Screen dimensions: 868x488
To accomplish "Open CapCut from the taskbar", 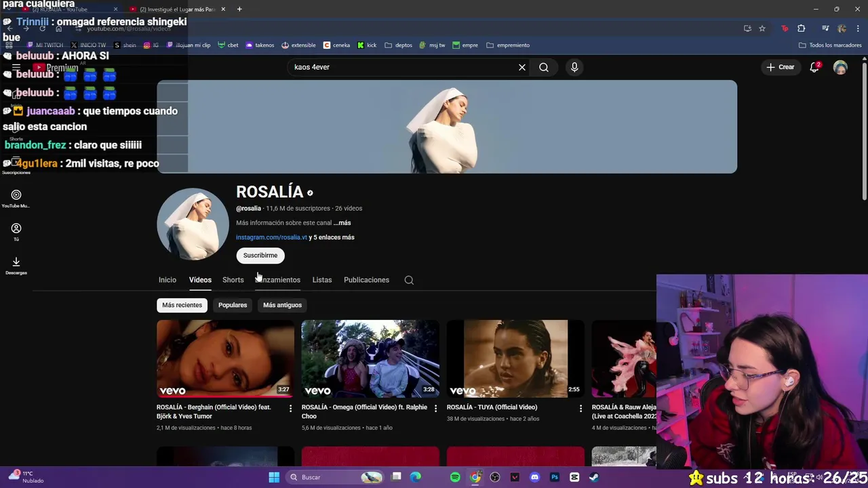I will 574,477.
